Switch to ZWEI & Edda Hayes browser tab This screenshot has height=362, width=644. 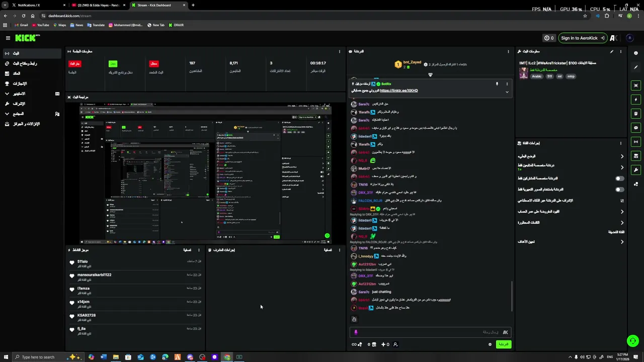[x=98, y=5]
